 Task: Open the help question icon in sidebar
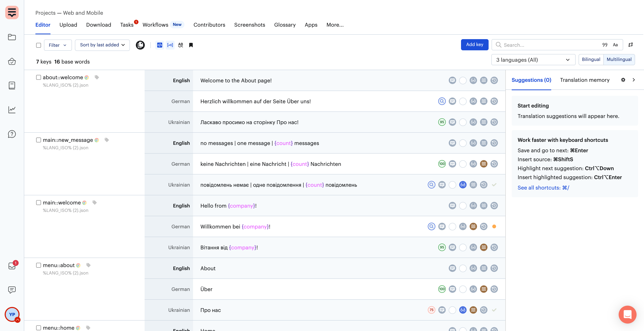(12, 134)
